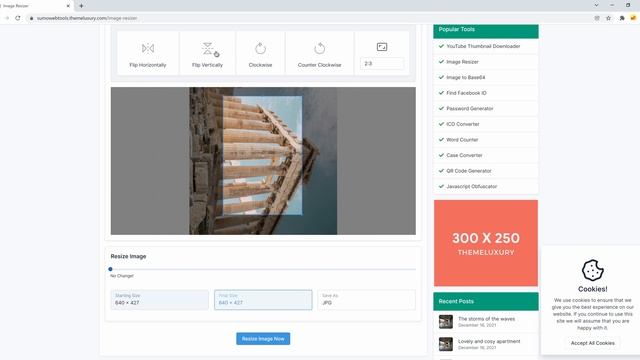
Task: Reload the page in browser
Action: click(x=18, y=18)
